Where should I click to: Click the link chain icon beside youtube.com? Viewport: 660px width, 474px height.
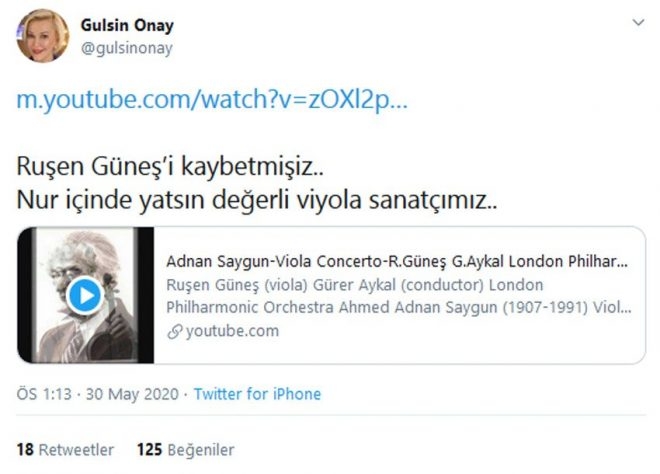coord(175,332)
